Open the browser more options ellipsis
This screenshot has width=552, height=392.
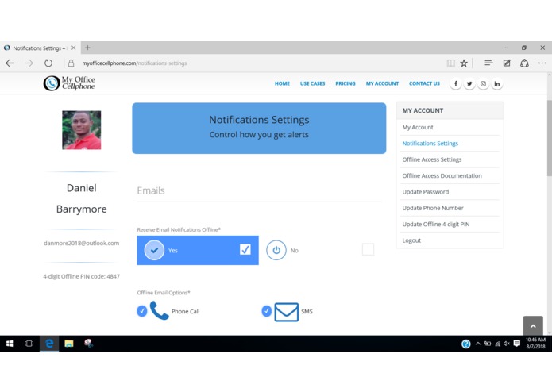[542, 63]
